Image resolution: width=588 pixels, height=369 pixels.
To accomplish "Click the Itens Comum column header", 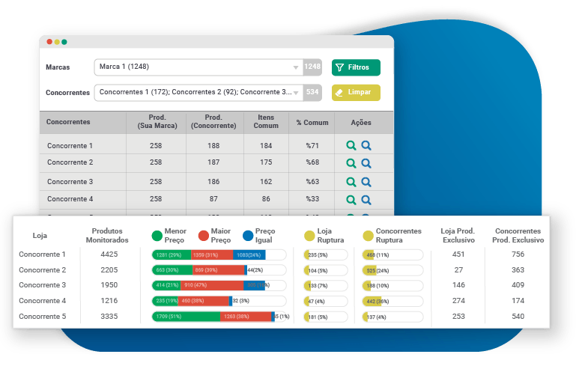I will [266, 122].
